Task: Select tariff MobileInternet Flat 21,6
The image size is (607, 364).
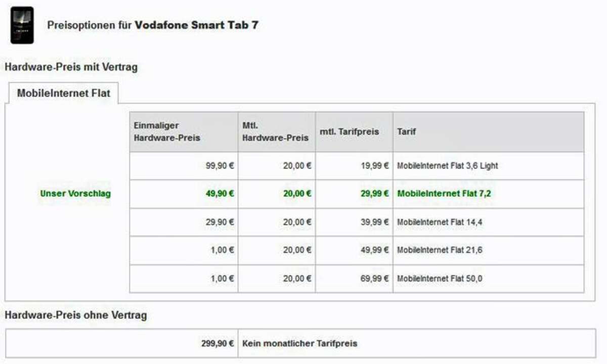Action: (x=440, y=250)
